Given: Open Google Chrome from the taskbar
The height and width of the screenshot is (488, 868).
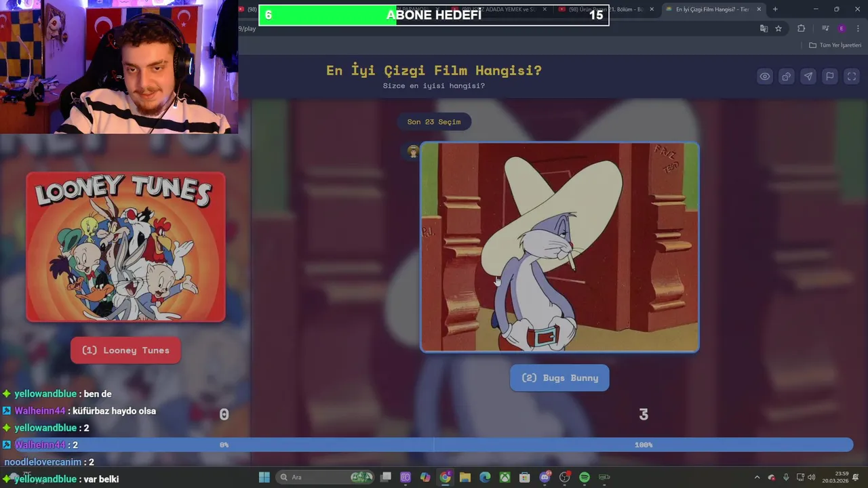Looking at the screenshot, I should pos(445,477).
